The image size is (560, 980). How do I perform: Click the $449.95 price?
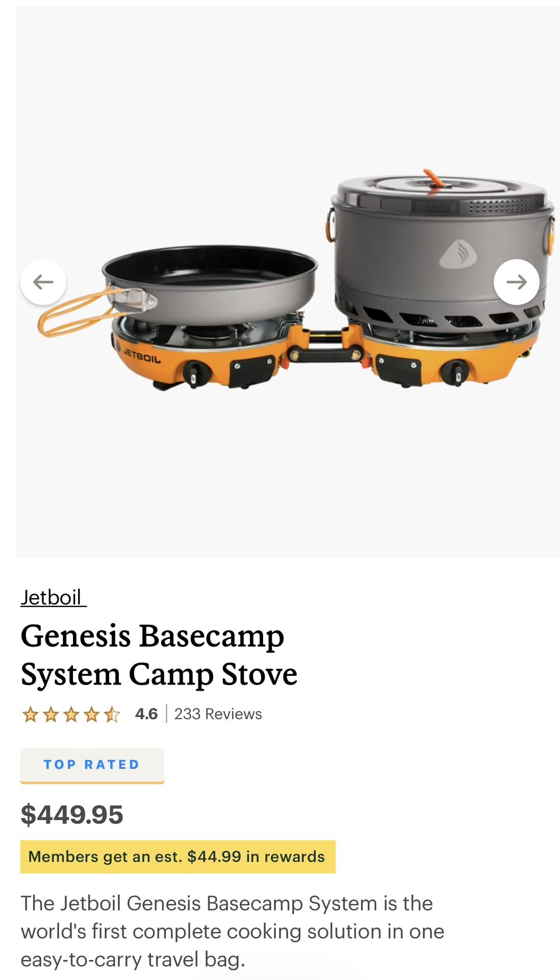(x=72, y=814)
